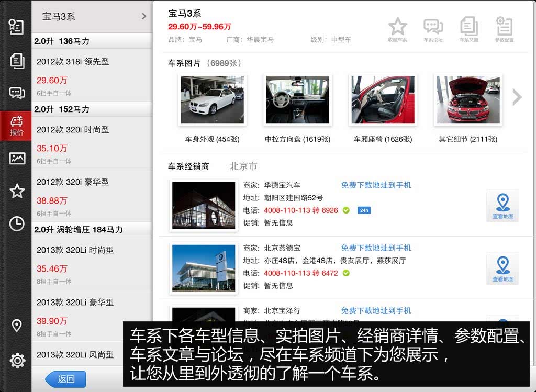Download 北京宝泽行 address via 免费下载地址到手机
Image resolution: width=536 pixels, height=392 pixels.
(x=376, y=311)
